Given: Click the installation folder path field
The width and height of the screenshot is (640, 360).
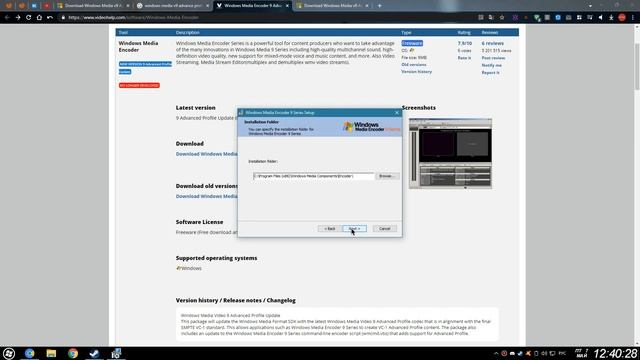Looking at the screenshot, I should (313, 176).
